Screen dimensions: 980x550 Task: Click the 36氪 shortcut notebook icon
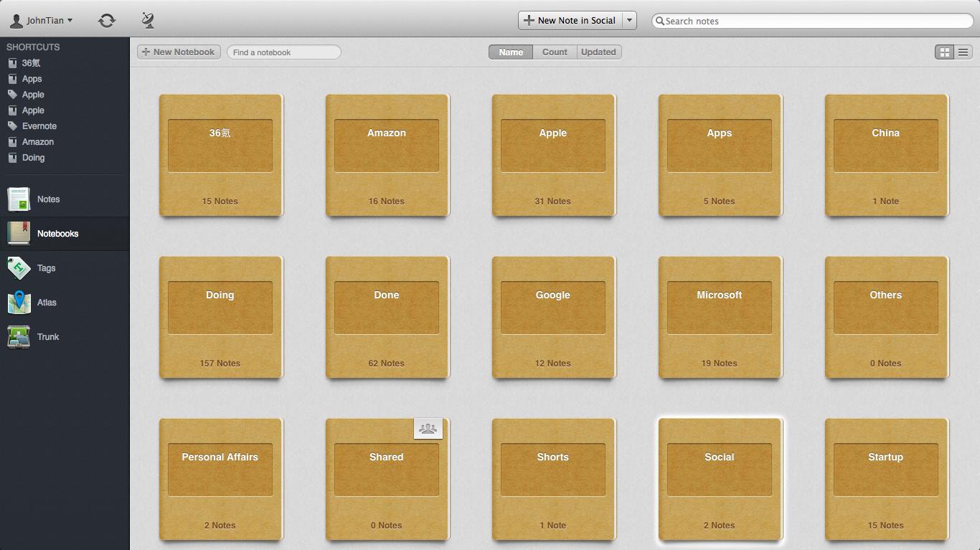pyautogui.click(x=12, y=63)
